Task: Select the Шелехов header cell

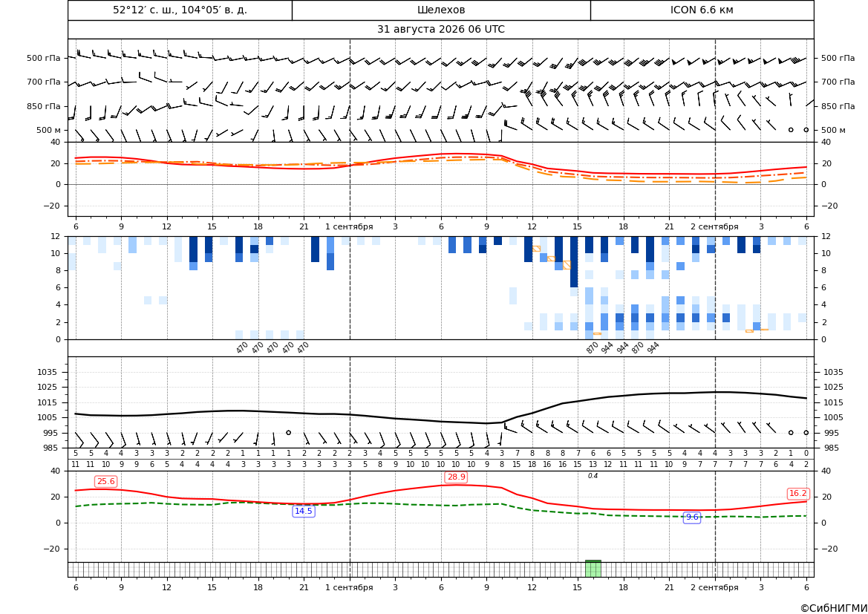Action: (441, 10)
